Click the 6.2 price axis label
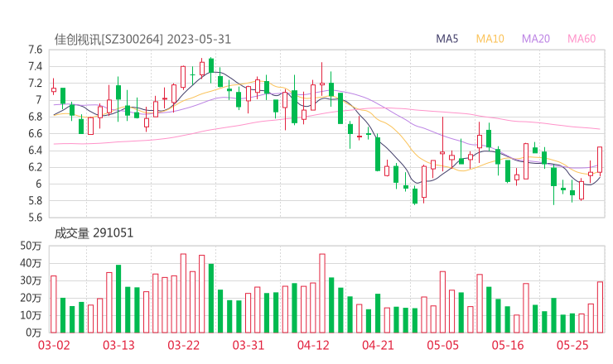The height and width of the screenshot is (364, 613). coord(35,167)
